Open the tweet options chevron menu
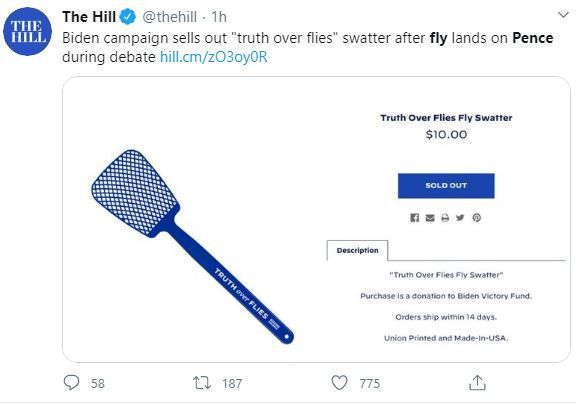The height and width of the screenshot is (405, 576). [563, 15]
